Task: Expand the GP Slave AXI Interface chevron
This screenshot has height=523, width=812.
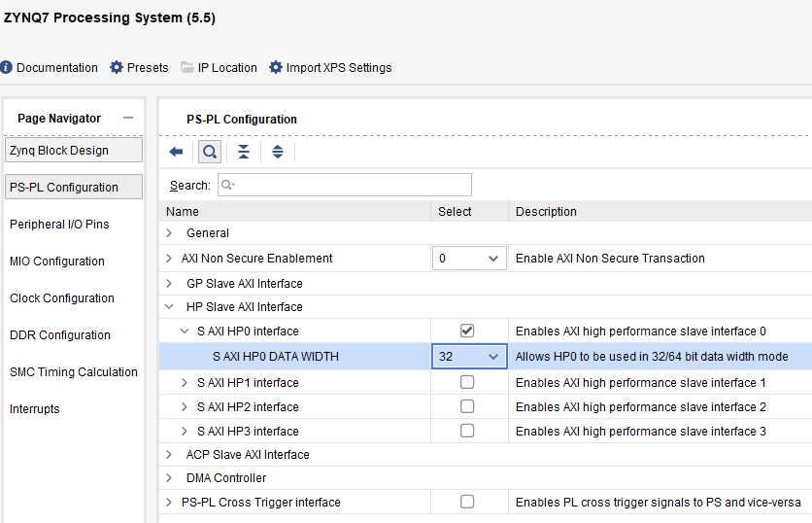Action: 169,284
